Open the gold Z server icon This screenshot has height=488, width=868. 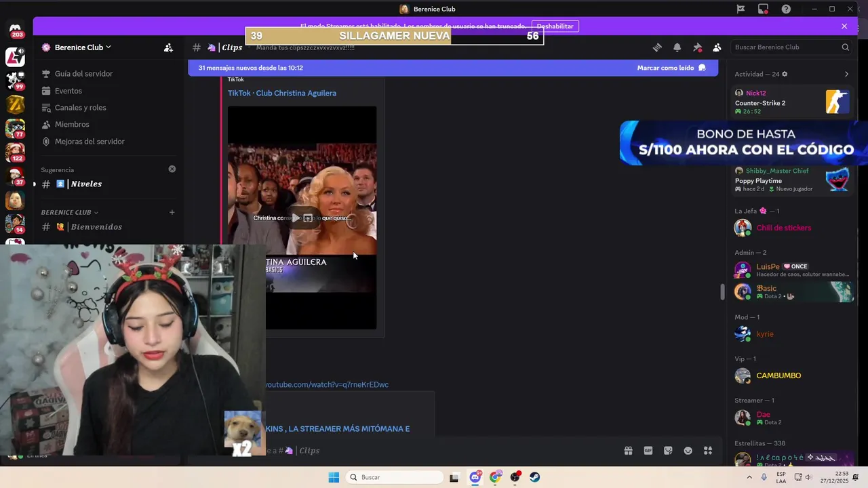(x=16, y=104)
